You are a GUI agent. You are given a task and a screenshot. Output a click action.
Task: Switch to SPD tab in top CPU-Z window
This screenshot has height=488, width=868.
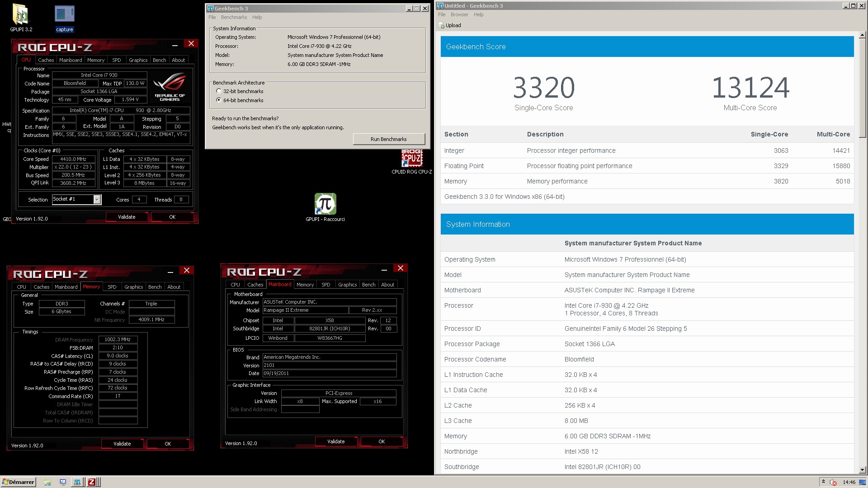pos(116,60)
